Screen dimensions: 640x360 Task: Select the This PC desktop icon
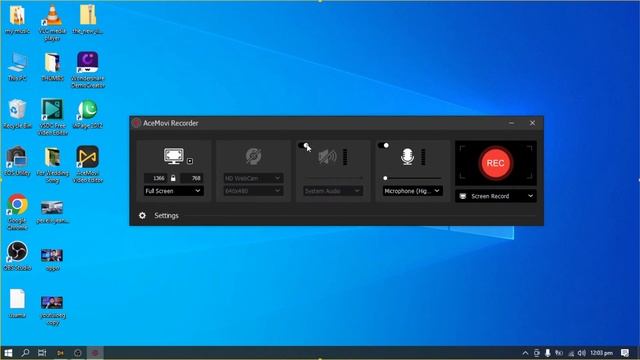click(17, 66)
